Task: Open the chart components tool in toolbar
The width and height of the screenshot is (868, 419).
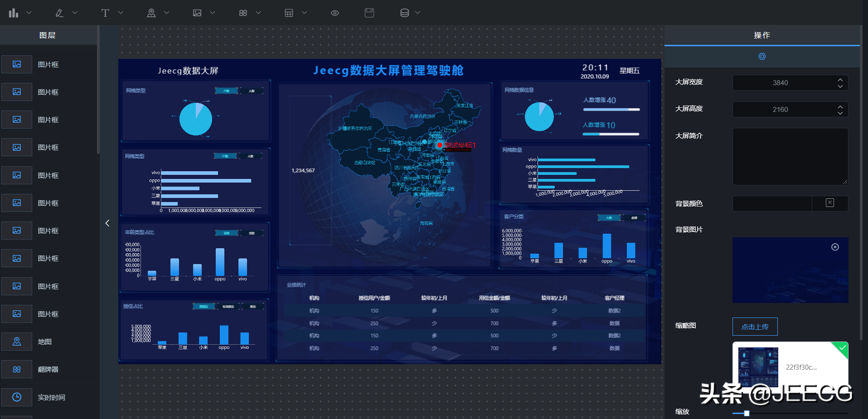Action: pos(14,13)
